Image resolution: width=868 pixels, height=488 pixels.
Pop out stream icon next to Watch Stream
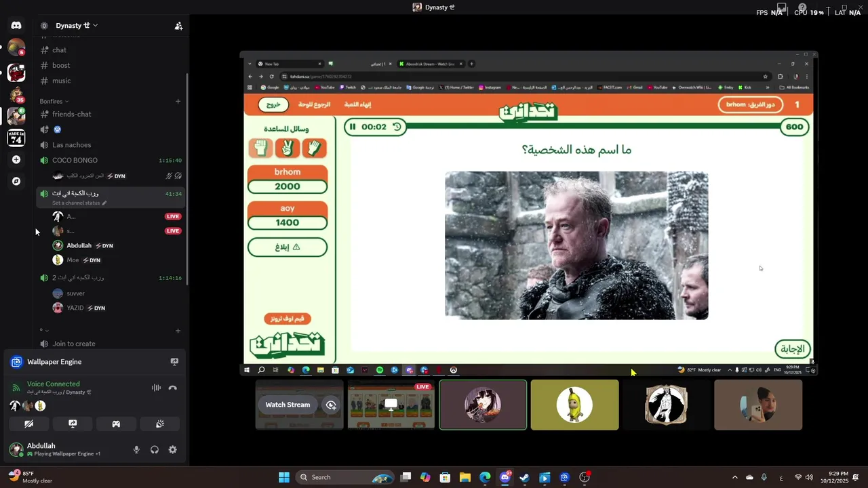[331, 405]
